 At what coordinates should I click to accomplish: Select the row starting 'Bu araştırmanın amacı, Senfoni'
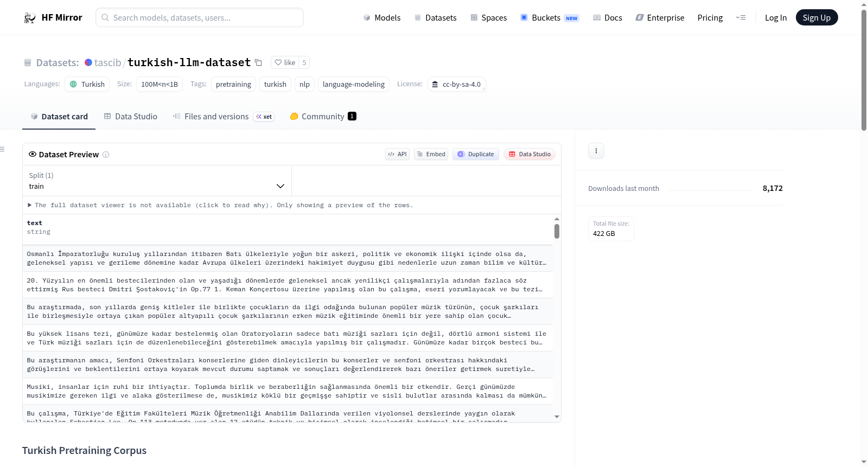pos(288,364)
